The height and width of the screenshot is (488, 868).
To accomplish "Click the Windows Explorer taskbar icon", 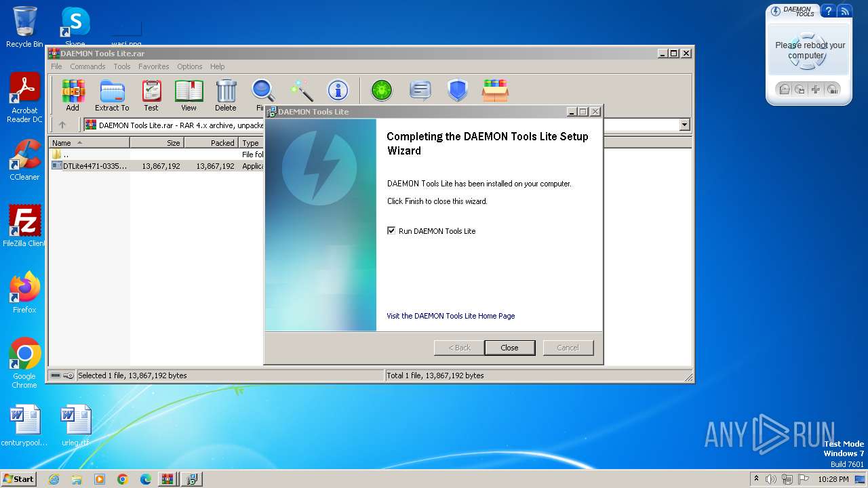I will (x=77, y=479).
